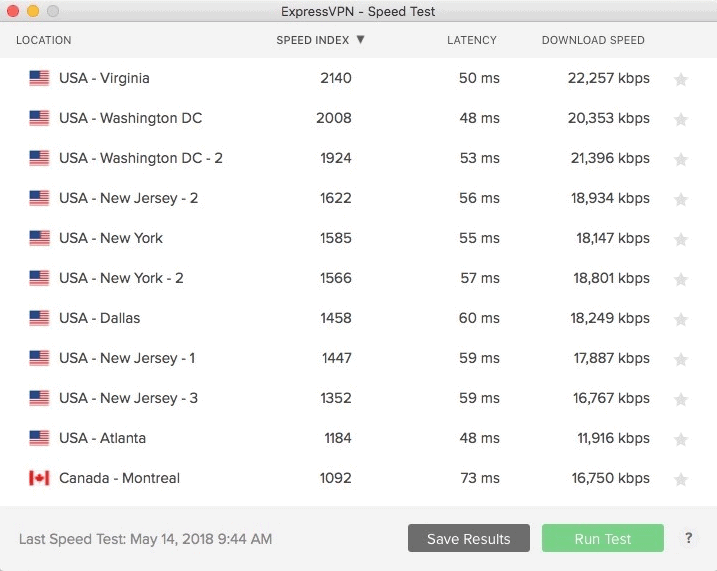Image resolution: width=717 pixels, height=571 pixels.
Task: Click the speed index value 2140
Action: (x=336, y=78)
